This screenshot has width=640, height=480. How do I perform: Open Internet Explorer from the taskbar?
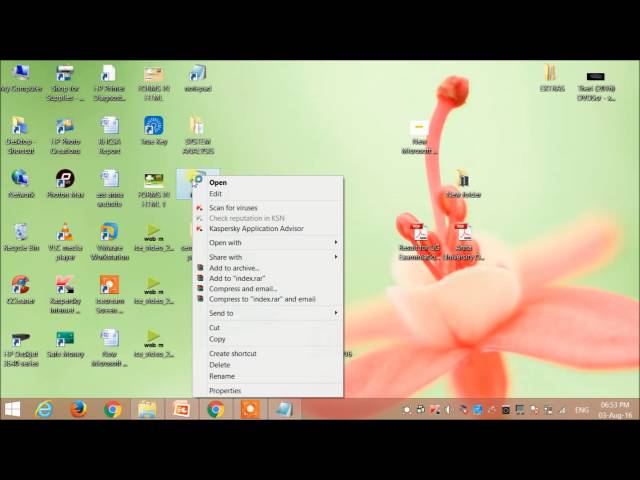point(44,409)
